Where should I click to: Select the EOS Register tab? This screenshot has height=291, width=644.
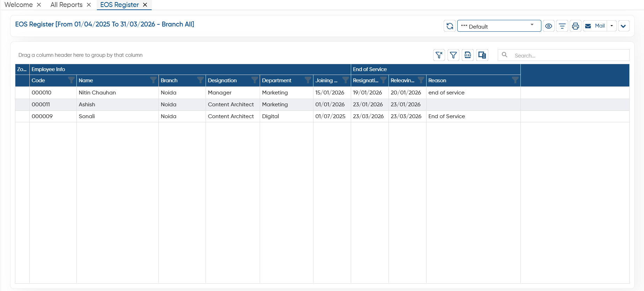tap(119, 5)
